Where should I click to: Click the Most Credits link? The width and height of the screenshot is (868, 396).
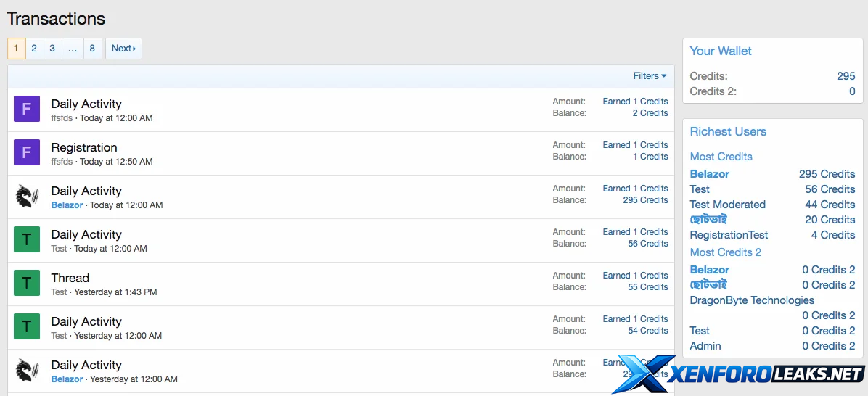pos(721,157)
